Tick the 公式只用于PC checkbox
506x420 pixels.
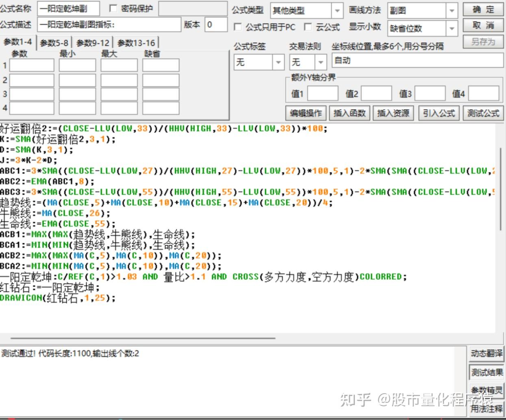pyautogui.click(x=238, y=27)
